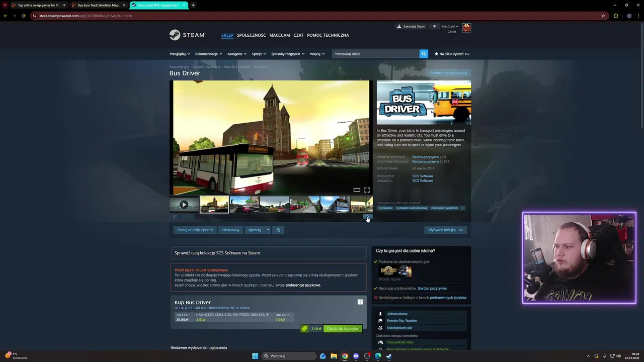Switch to Euro Truck Simulator browser tab
The height and width of the screenshot is (362, 644).
(x=98, y=5)
